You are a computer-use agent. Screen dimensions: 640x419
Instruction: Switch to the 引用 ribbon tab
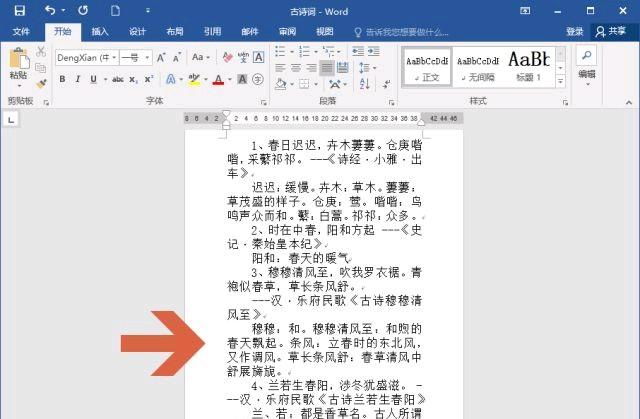click(x=212, y=31)
